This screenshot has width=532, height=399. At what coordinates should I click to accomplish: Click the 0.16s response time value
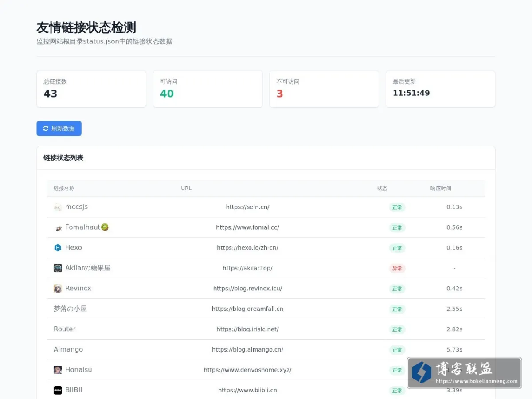454,248
